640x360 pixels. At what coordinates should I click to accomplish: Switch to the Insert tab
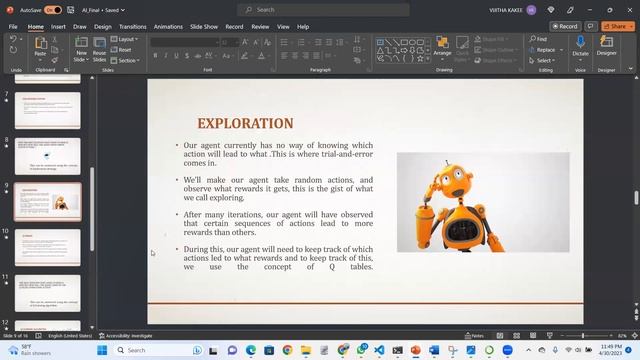(58, 27)
